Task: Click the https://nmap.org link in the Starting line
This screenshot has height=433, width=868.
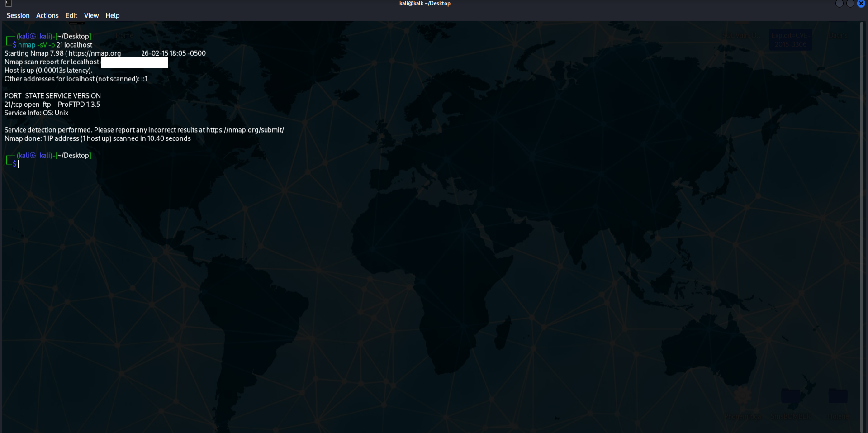Action: [95, 53]
